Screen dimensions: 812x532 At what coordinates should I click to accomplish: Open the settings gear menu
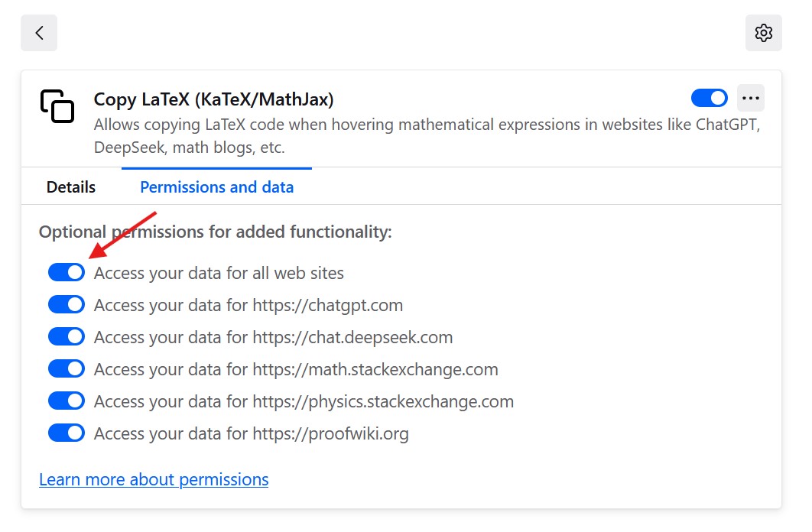pos(763,33)
